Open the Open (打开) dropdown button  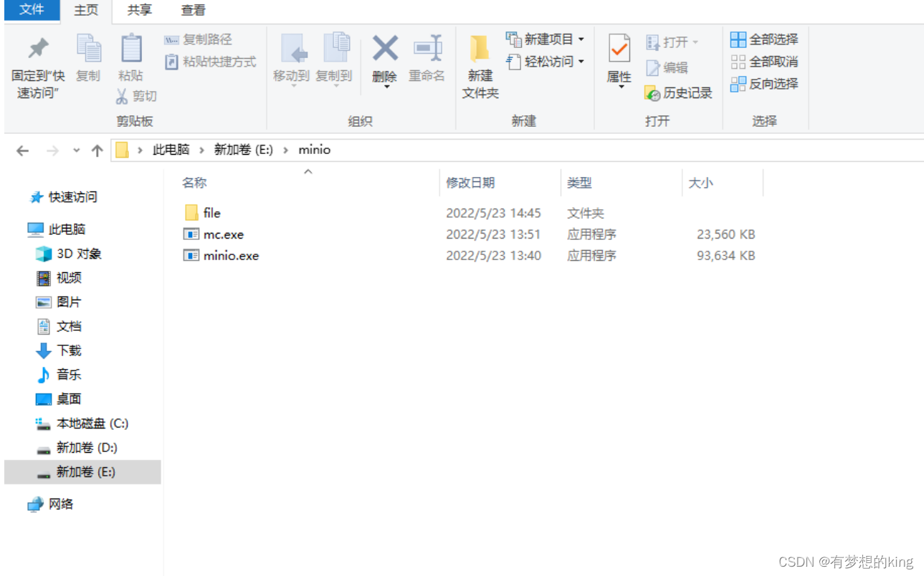pyautogui.click(x=672, y=42)
